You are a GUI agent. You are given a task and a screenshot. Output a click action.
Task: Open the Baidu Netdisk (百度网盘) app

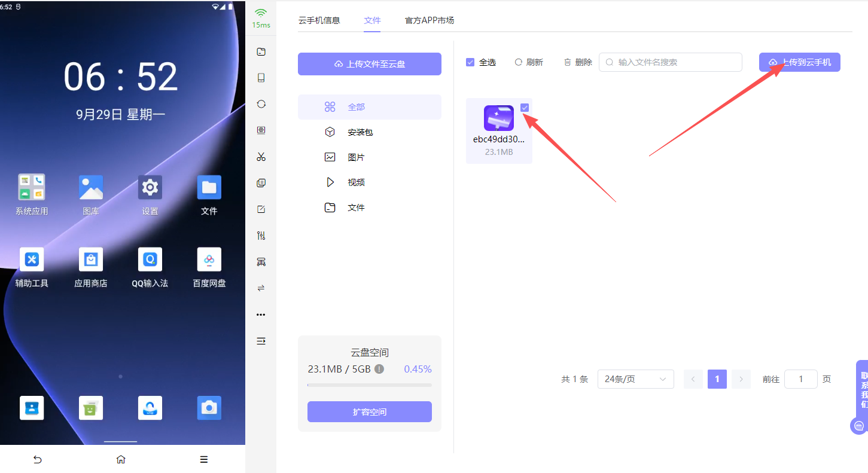coord(209,260)
